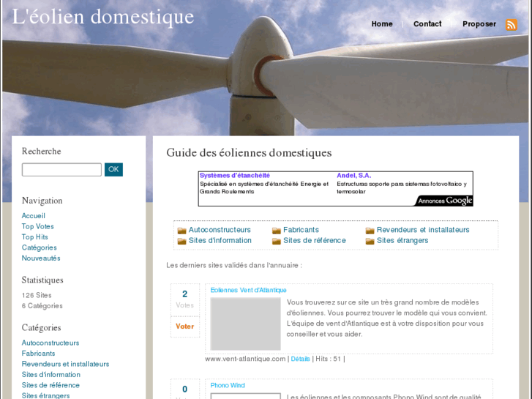Click the Recherche search input field
The height and width of the screenshot is (399, 532).
[x=61, y=169]
